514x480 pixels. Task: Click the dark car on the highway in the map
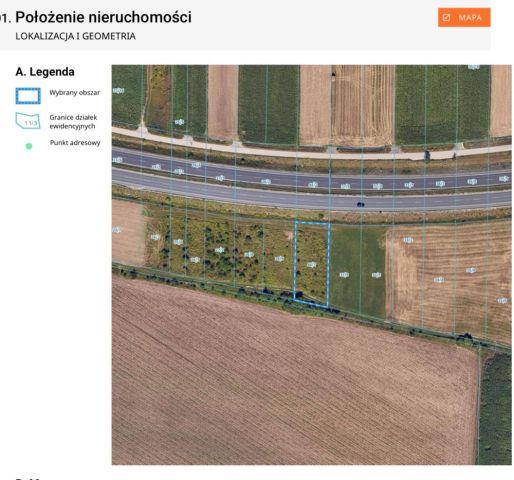[x=360, y=204]
